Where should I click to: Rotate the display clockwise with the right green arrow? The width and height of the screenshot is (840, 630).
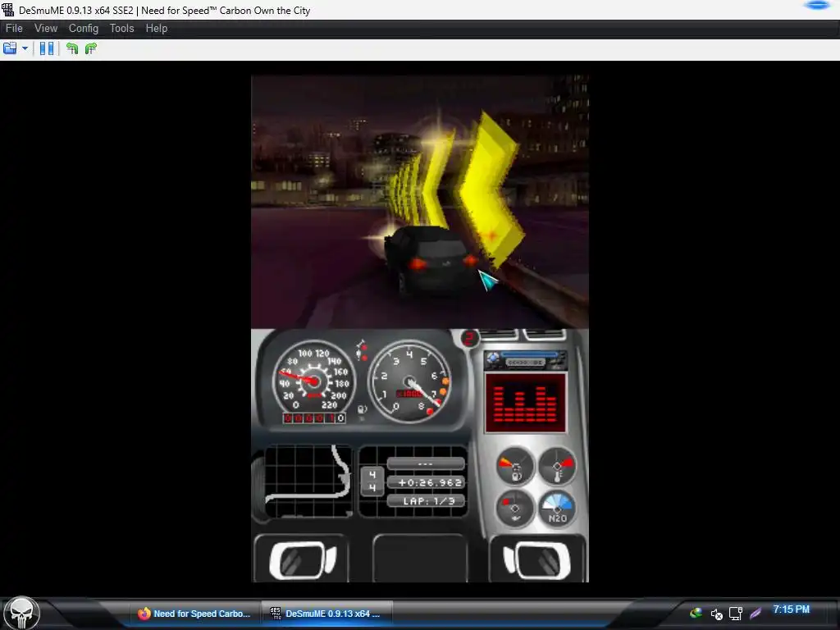(91, 48)
